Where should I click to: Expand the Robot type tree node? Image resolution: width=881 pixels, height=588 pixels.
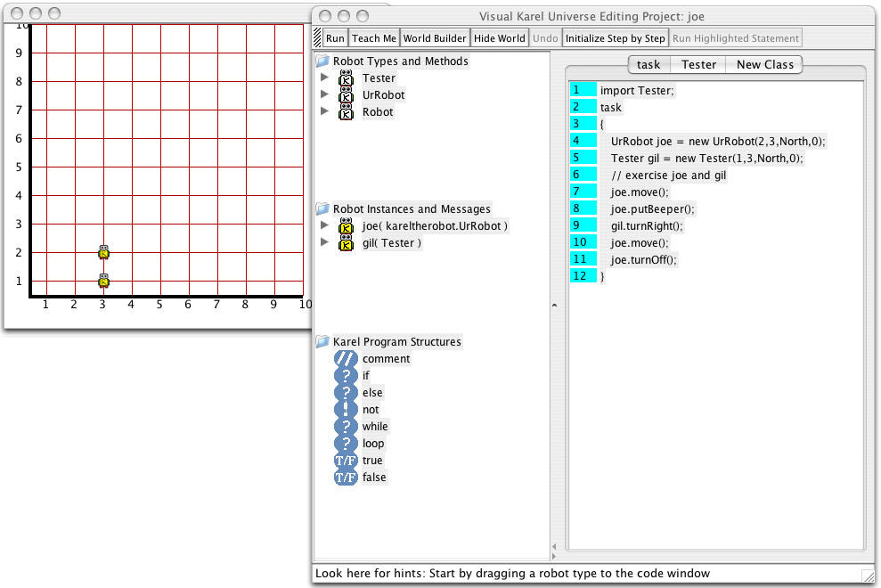(x=325, y=112)
